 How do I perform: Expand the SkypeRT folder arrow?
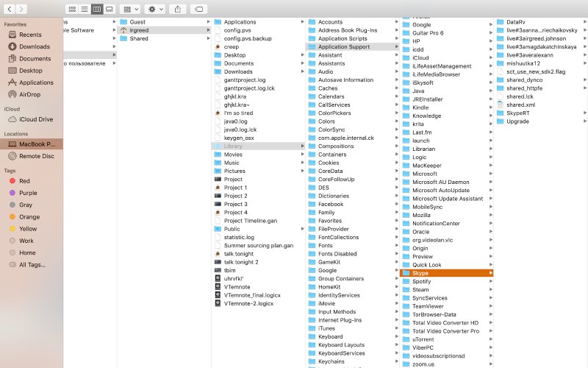tap(584, 113)
